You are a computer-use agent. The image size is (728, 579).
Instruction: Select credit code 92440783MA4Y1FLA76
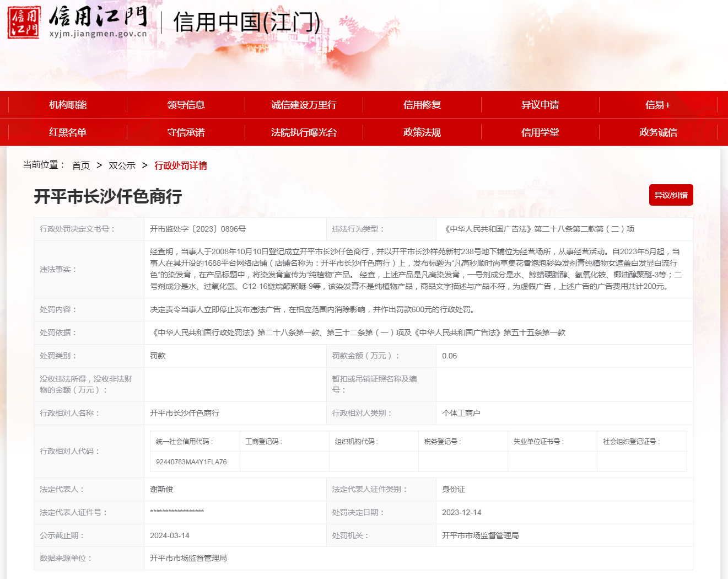[x=191, y=462]
